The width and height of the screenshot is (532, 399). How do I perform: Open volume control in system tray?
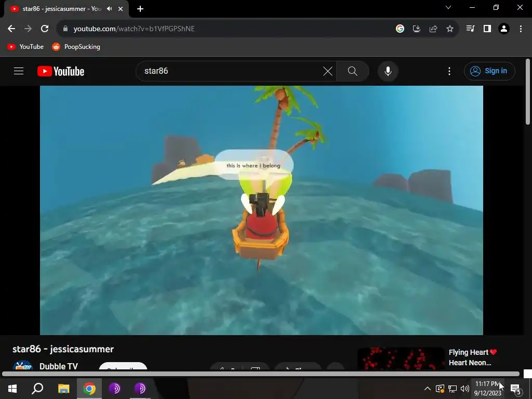pyautogui.click(x=465, y=389)
